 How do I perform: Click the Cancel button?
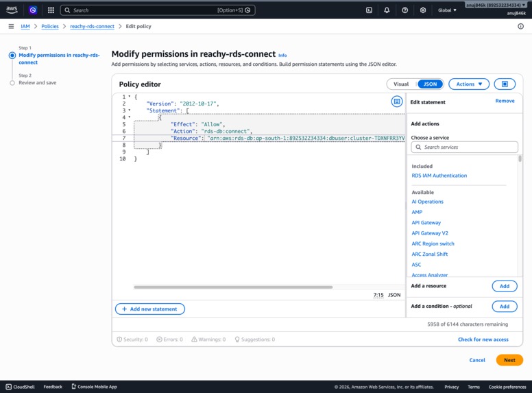[x=477, y=360]
